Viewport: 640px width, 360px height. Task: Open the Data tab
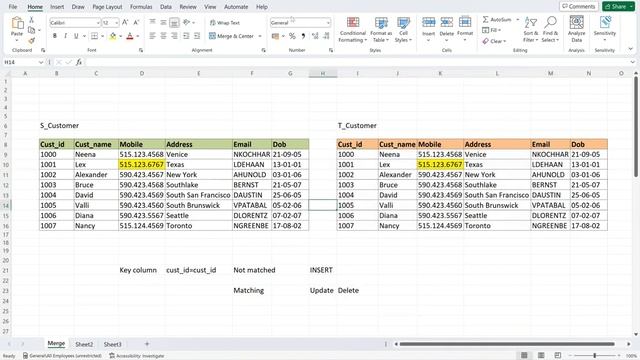166,7
